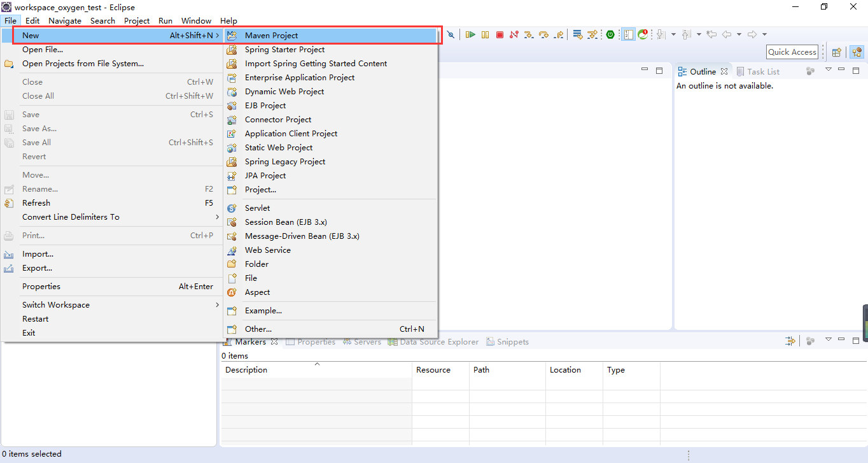Click the Markers filter icon with arrow
Screen dimensions: 868x463
click(x=790, y=341)
